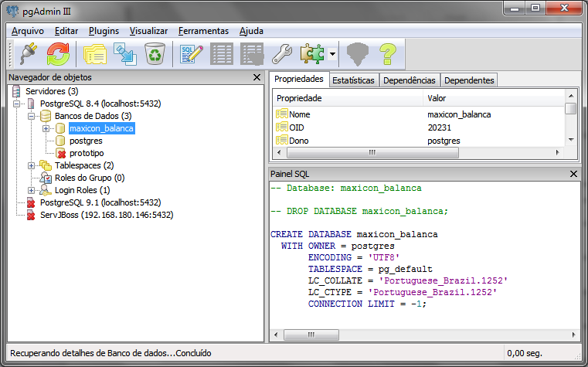Expand the Login Roles node
Image resolution: width=588 pixels, height=367 pixels.
(x=31, y=190)
